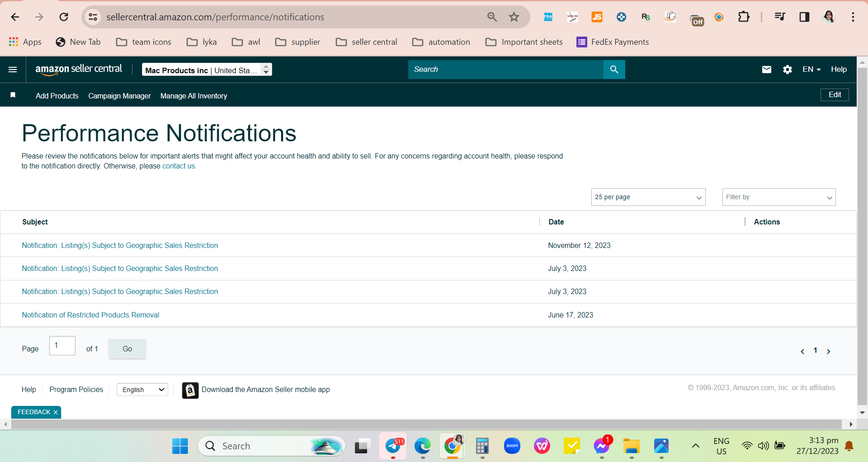The width and height of the screenshot is (868, 462).
Task: Click the Windows taskbar Search box
Action: (x=271, y=446)
